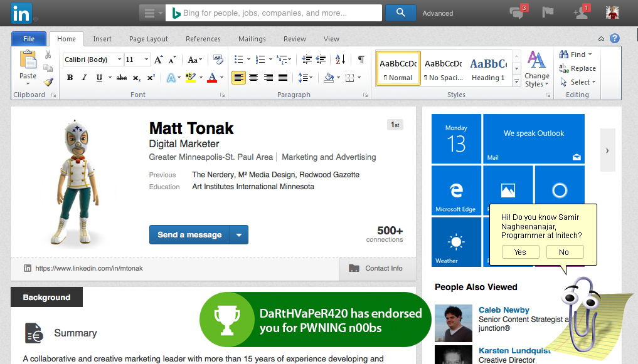This screenshot has height=364, width=638.
Task: Select Center alignment
Action: [253, 78]
